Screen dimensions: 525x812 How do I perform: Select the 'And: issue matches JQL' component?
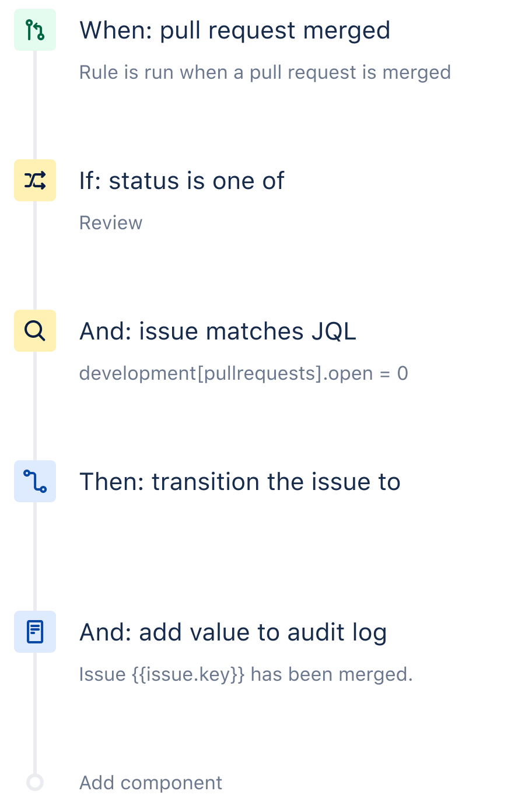[218, 331]
